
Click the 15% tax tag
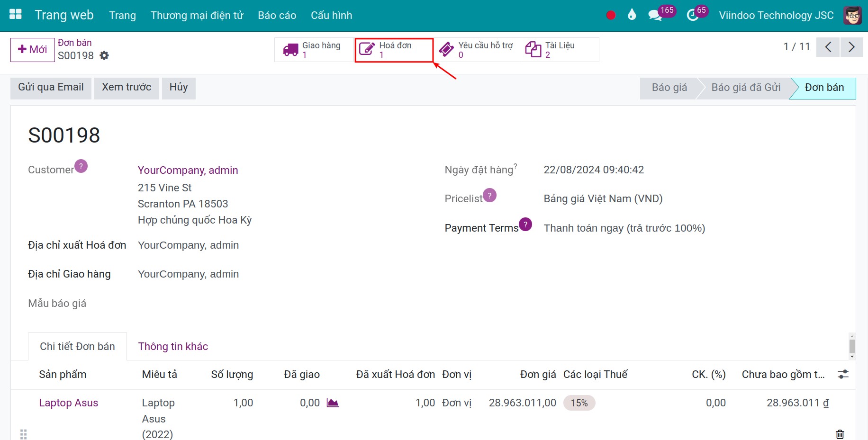tap(579, 403)
